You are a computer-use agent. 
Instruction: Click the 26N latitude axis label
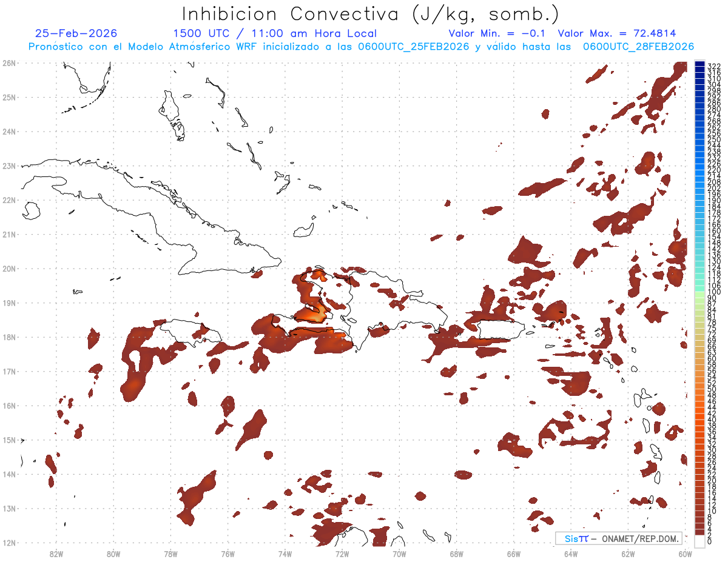9,62
